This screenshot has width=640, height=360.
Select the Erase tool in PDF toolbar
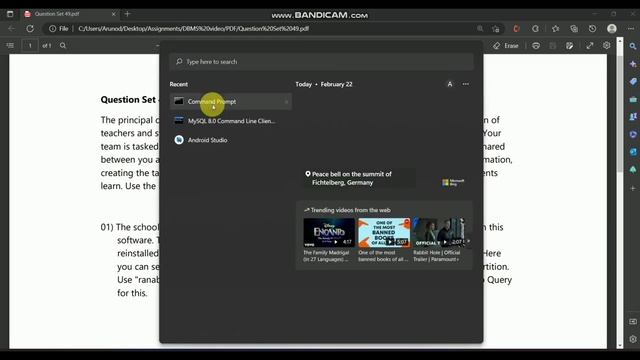click(x=506, y=46)
